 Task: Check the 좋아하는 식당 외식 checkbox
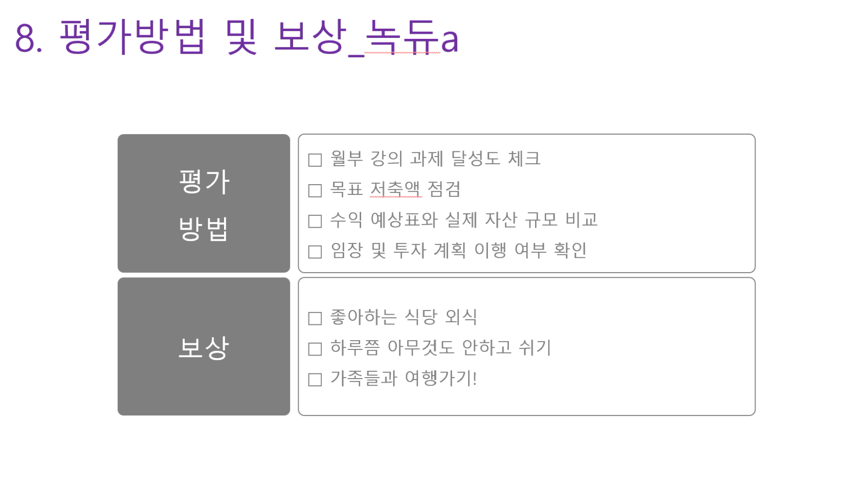click(x=315, y=318)
